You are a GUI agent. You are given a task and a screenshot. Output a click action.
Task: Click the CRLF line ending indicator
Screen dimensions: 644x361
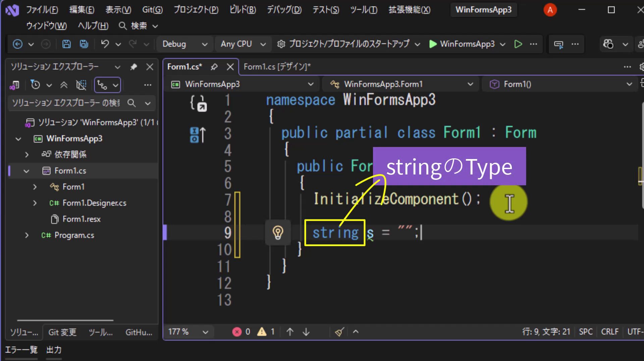click(609, 332)
